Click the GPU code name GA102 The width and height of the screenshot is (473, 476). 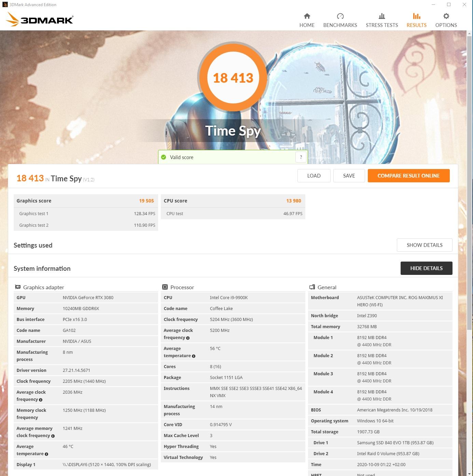[x=69, y=330]
